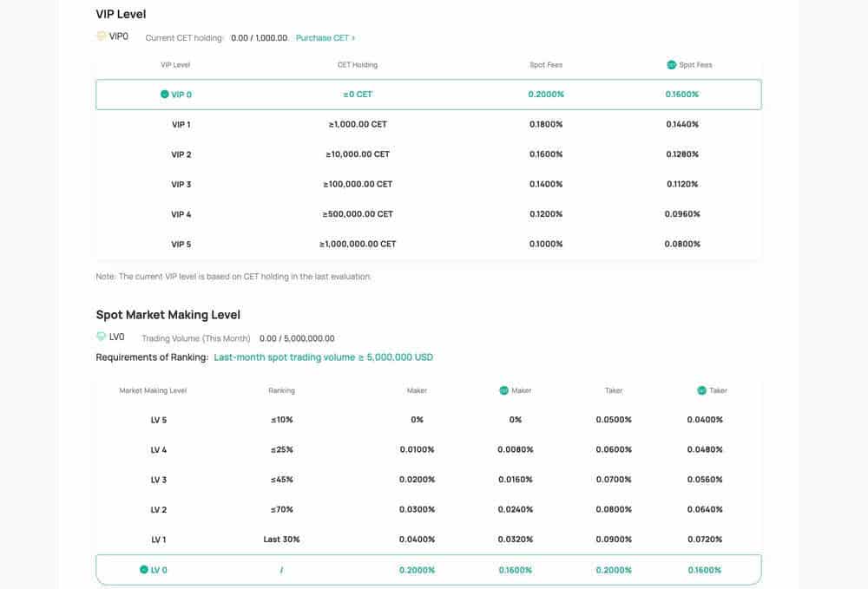The height and width of the screenshot is (589, 868).
Task: Click the Ranking column header
Action: (282, 390)
